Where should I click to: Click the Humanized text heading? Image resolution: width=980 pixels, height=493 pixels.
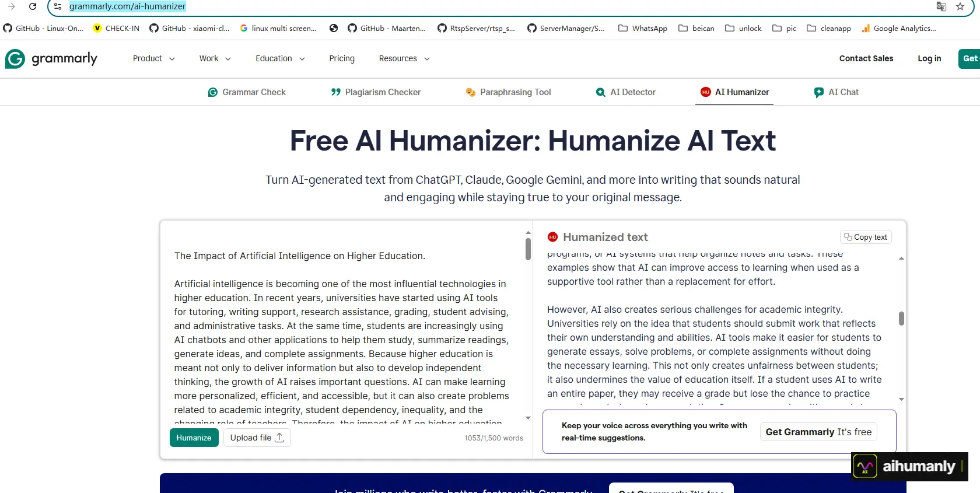pos(605,237)
